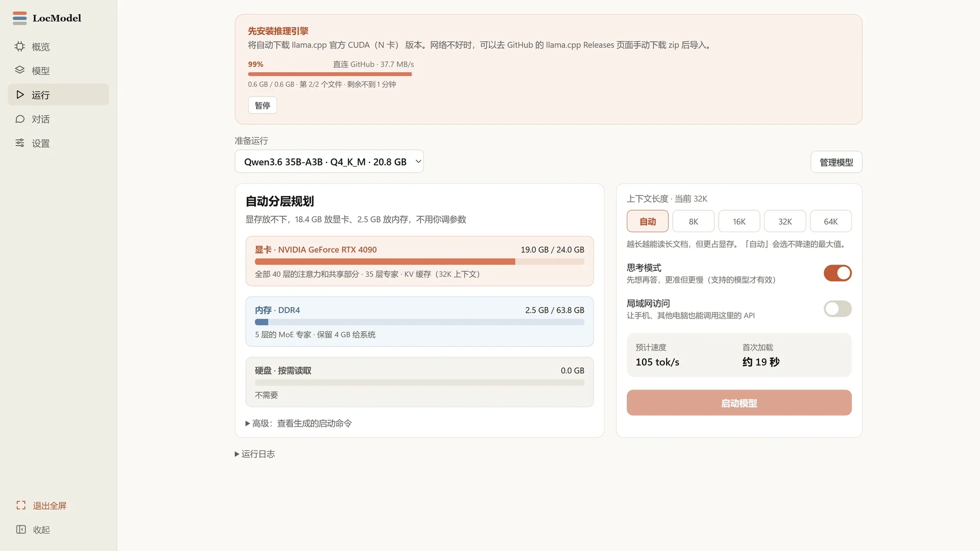This screenshot has width=980, height=551.
Task: Choose the 8K context length
Action: (x=693, y=221)
